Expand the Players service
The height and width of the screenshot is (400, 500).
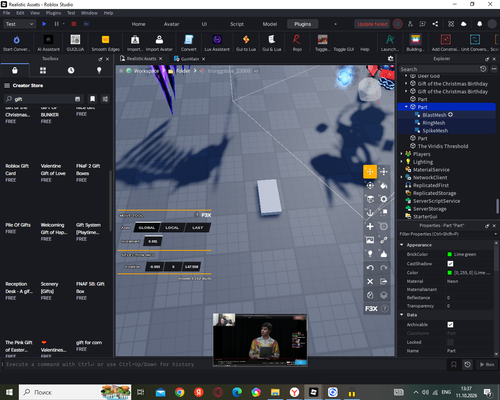(x=401, y=154)
